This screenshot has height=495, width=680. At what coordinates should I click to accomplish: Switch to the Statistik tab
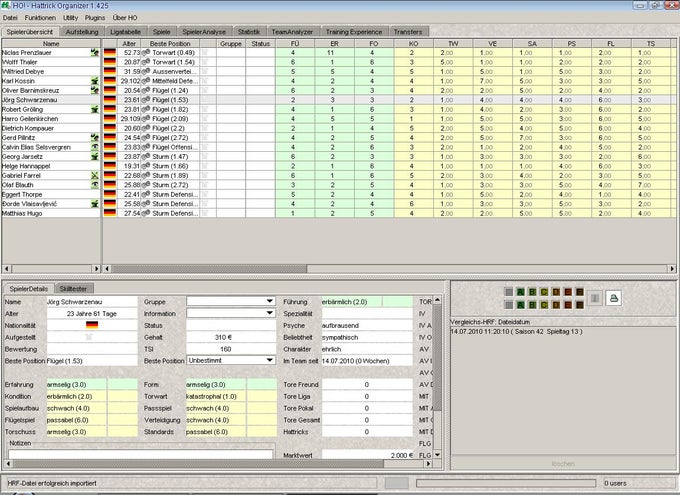coord(249,32)
